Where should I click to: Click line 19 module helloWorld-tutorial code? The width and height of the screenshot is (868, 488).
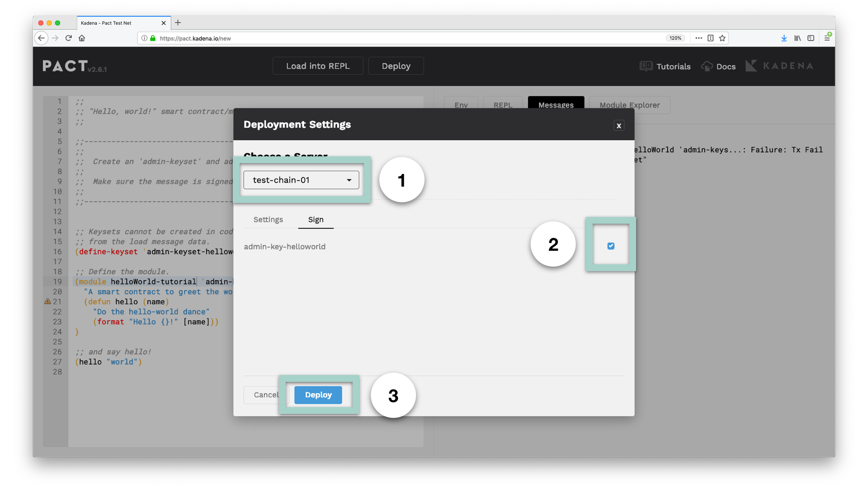pyautogui.click(x=154, y=282)
